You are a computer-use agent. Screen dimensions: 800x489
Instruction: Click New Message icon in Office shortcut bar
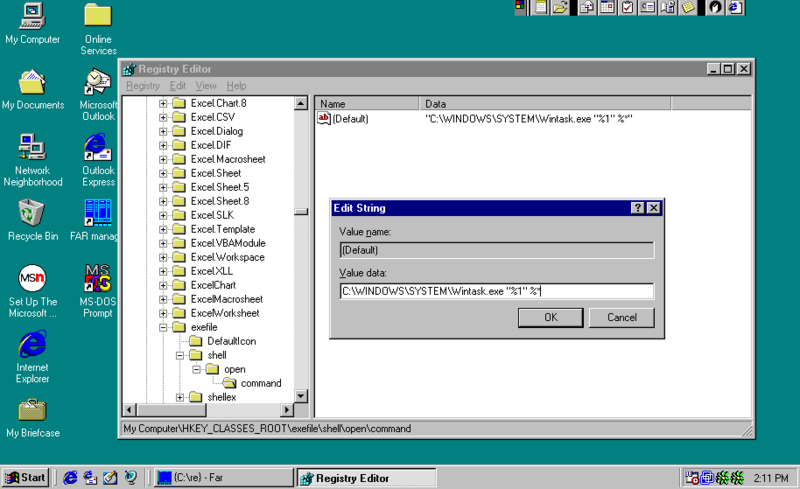(587, 7)
